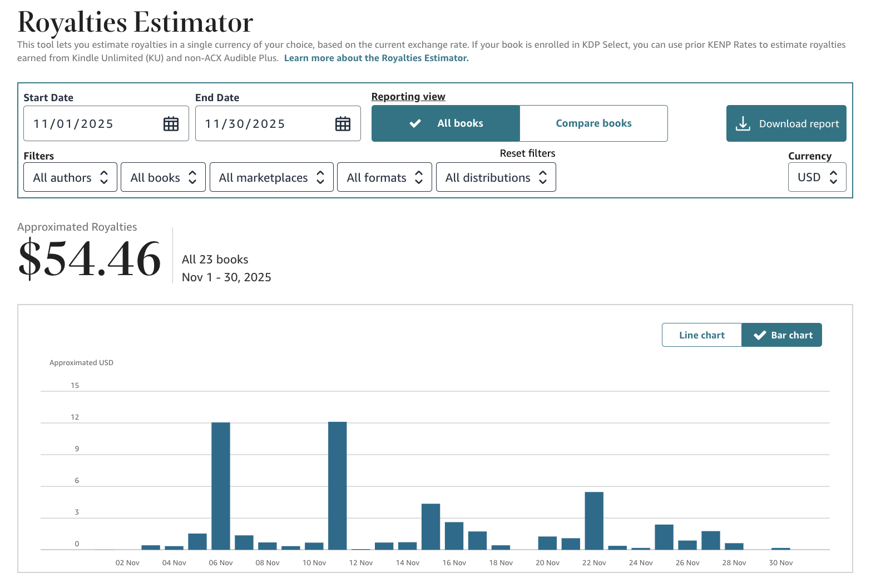The height and width of the screenshot is (588, 871).
Task: Click the 06 Nov bar in chart
Action: [x=221, y=486]
